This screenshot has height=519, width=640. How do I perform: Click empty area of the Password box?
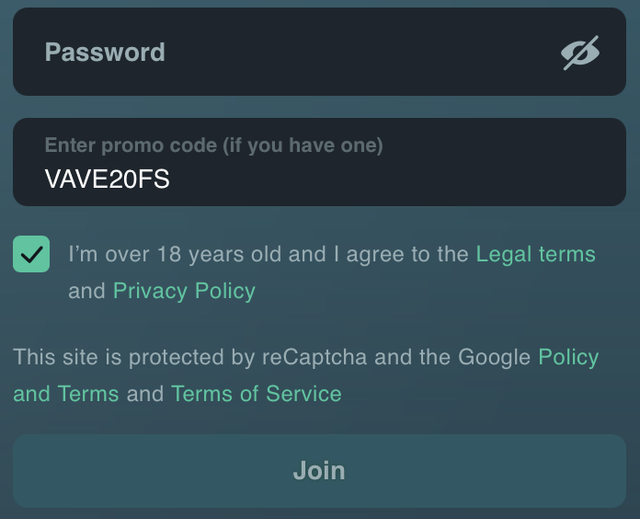[x=359, y=52]
